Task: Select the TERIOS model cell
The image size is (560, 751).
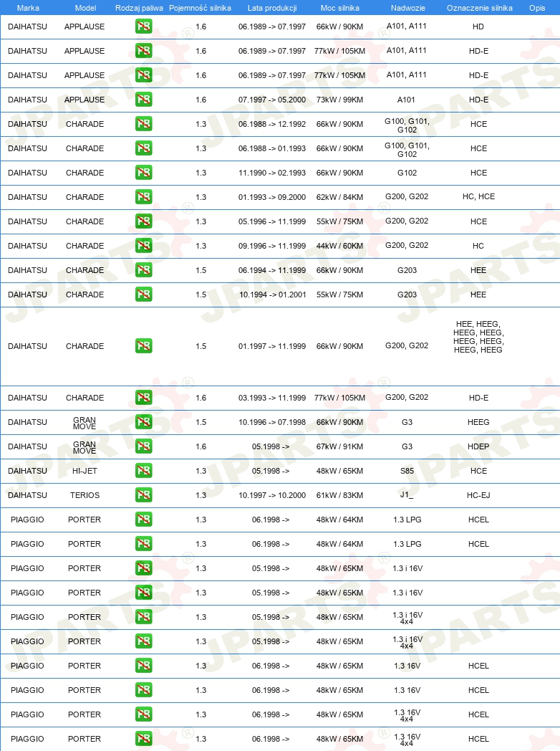Action: pos(85,495)
